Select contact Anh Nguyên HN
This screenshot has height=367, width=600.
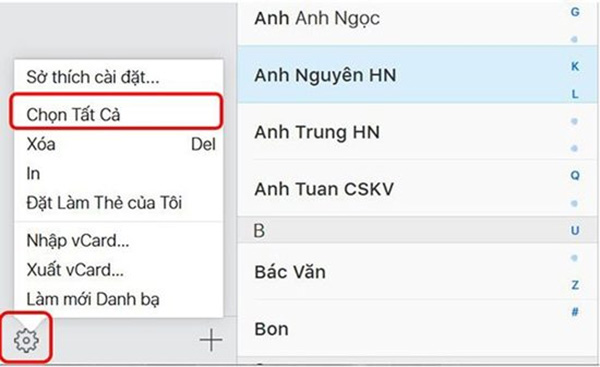pos(417,75)
